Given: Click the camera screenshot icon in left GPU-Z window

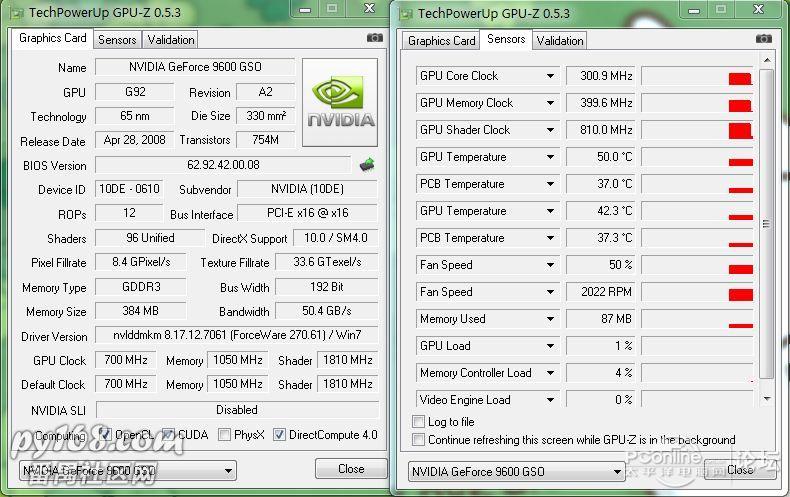Looking at the screenshot, I should click(374, 38).
